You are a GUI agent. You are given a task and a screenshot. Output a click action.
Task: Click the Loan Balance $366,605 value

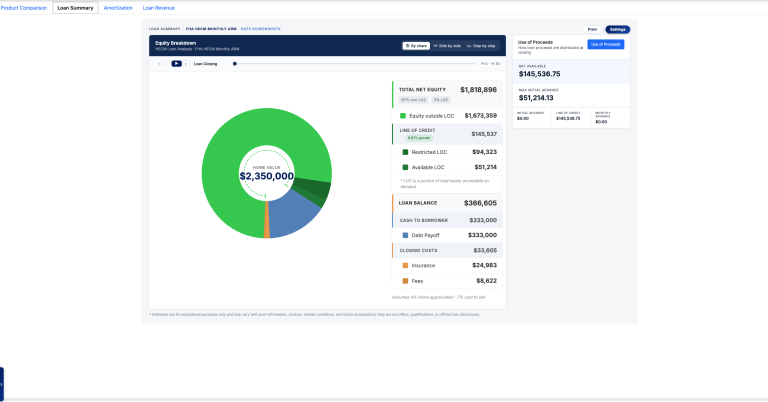tap(480, 203)
